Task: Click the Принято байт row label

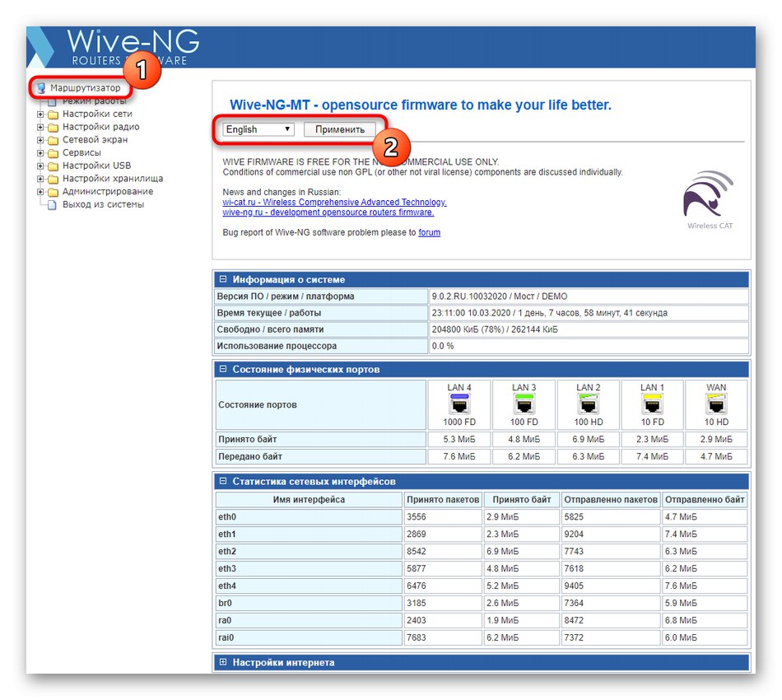Action: point(248,440)
